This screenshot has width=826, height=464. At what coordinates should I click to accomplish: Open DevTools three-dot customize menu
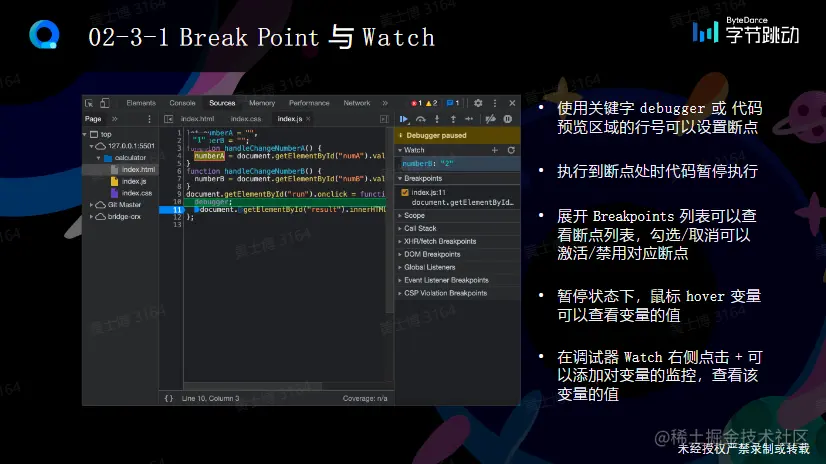pyautogui.click(x=495, y=103)
